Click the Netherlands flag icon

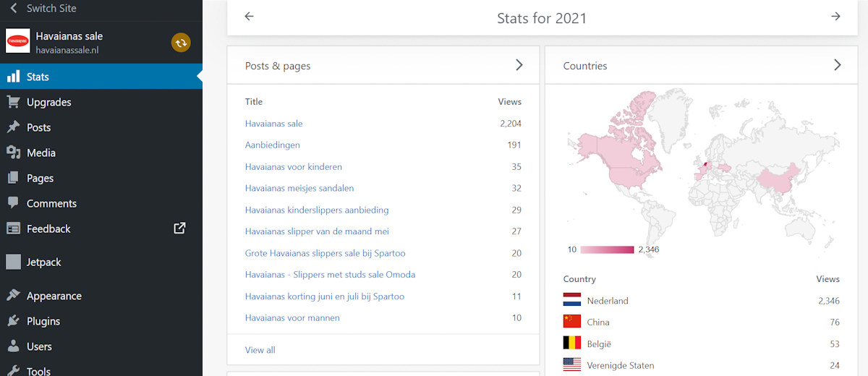[x=572, y=300]
